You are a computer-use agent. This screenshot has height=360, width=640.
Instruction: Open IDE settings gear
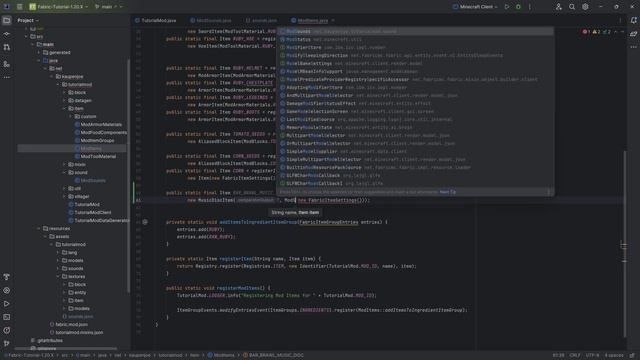click(x=585, y=7)
